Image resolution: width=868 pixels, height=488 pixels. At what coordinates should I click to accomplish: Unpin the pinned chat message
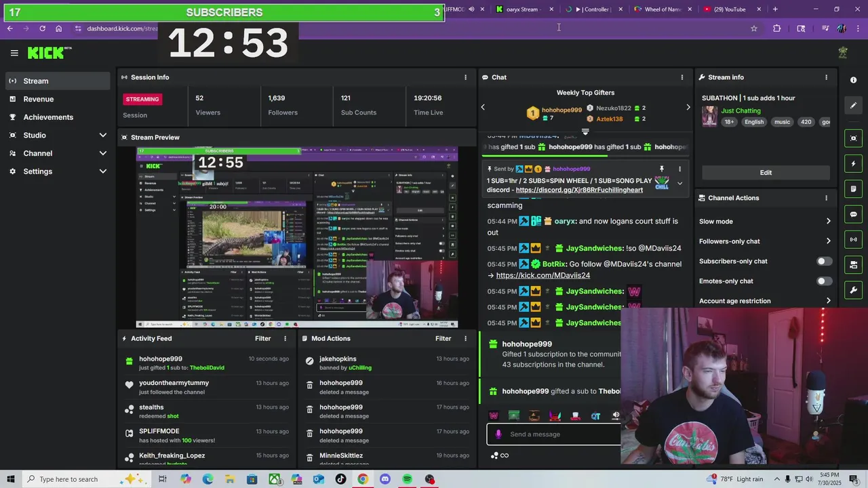click(661, 169)
